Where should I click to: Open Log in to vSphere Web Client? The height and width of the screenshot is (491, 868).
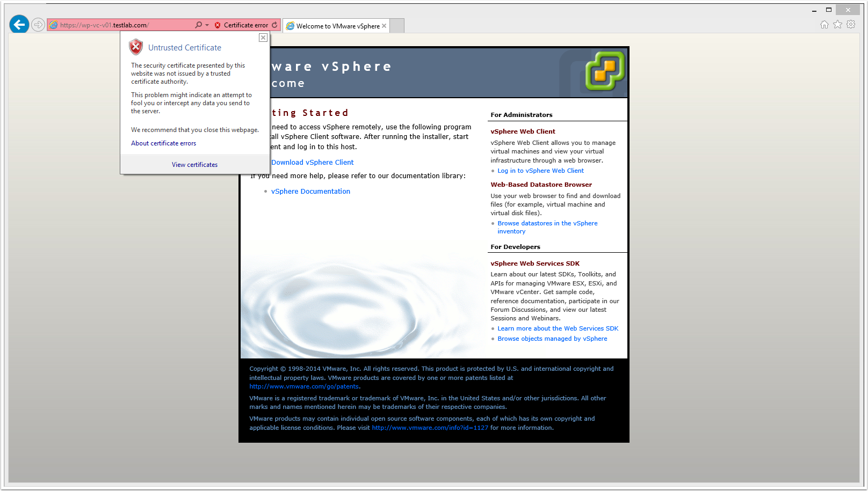540,171
